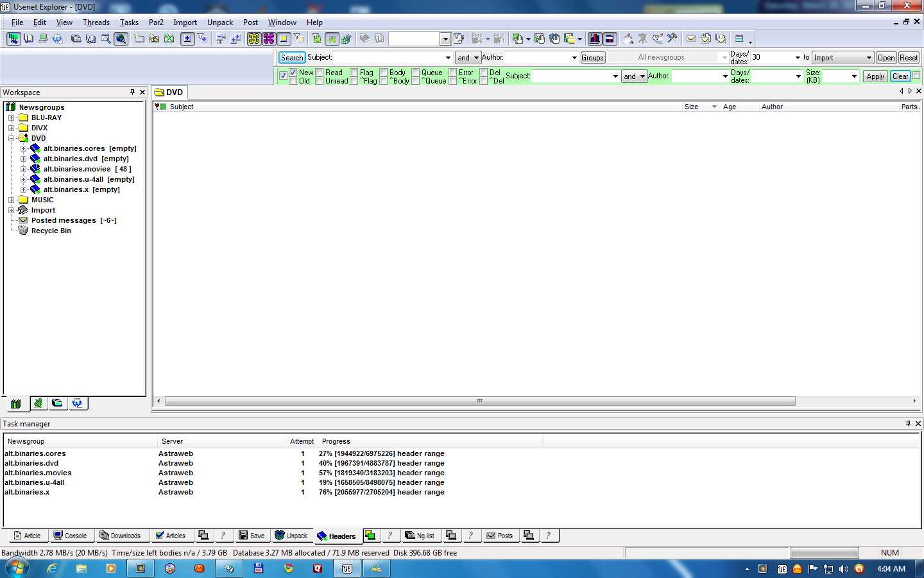Tick the Queue filter checkbox

pyautogui.click(x=416, y=73)
